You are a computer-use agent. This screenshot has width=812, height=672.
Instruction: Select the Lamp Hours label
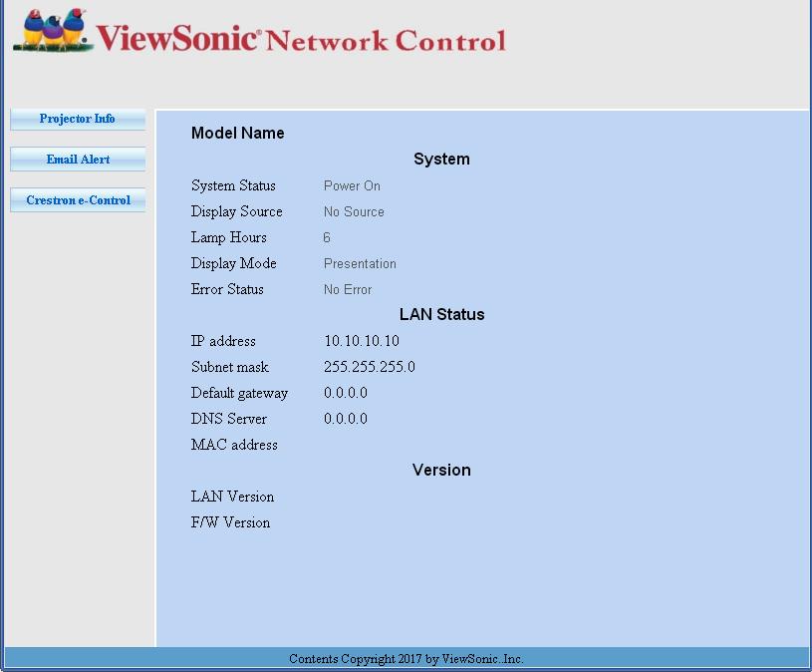click(x=229, y=237)
